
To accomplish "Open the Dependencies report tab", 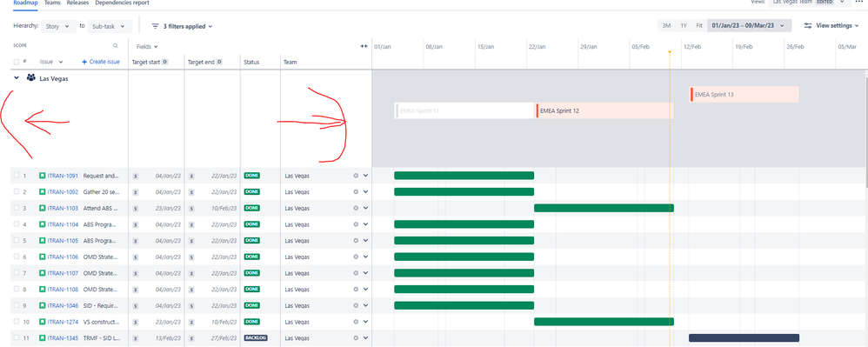I will (x=122, y=3).
